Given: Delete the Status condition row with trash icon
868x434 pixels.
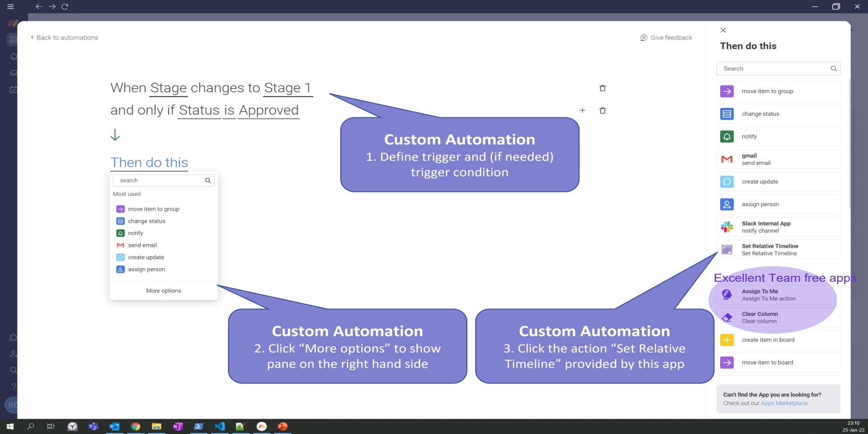Looking at the screenshot, I should 602,110.
